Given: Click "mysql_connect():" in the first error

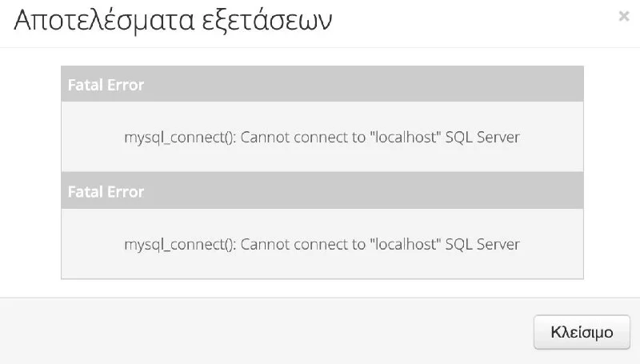Looking at the screenshot, I should pyautogui.click(x=180, y=138).
